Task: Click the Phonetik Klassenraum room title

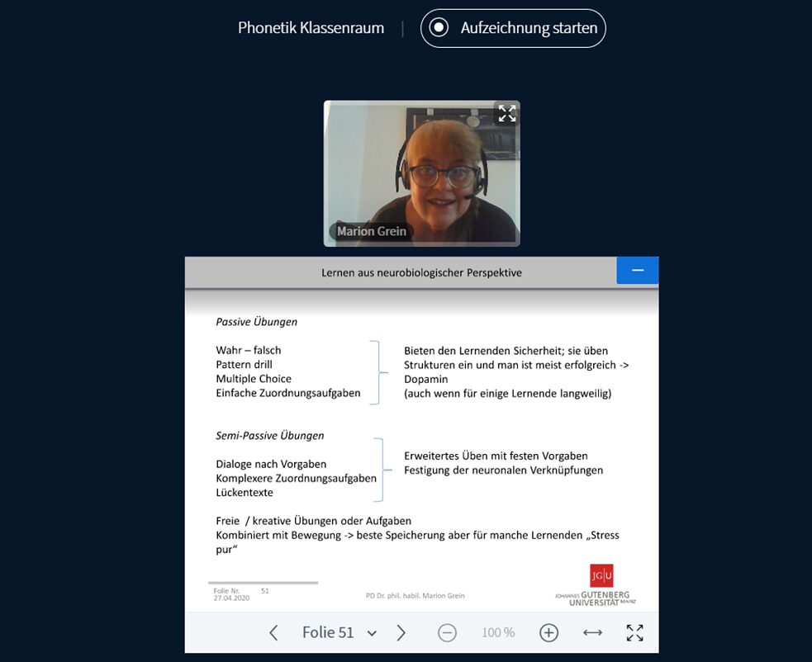Action: pos(311,28)
